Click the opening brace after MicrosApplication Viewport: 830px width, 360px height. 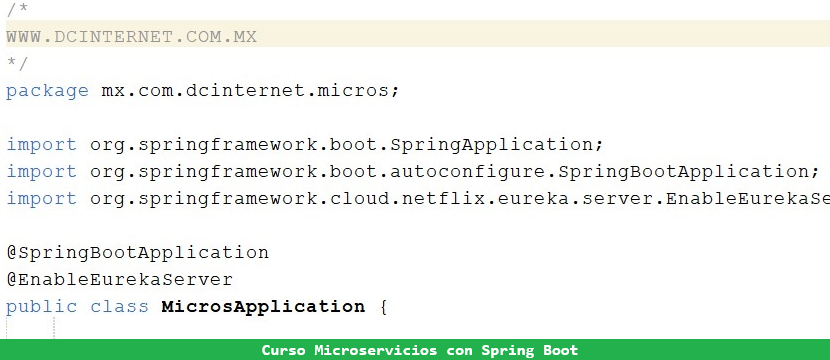(383, 307)
